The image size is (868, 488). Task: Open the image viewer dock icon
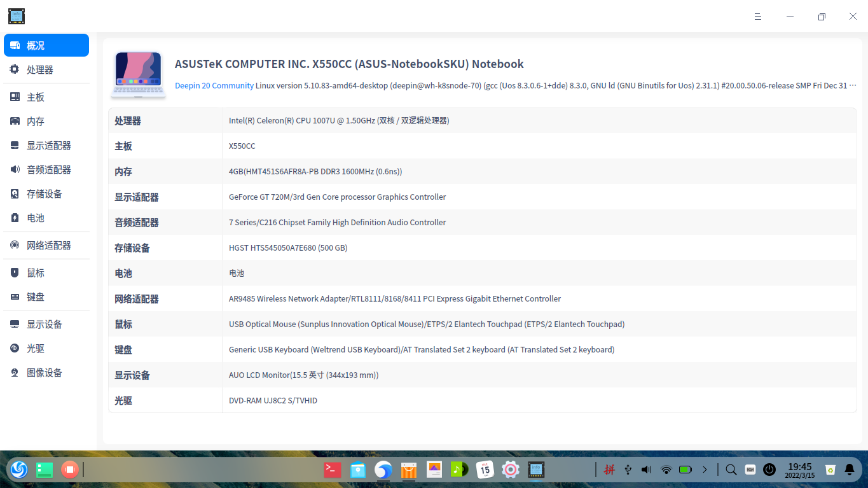pyautogui.click(x=434, y=470)
